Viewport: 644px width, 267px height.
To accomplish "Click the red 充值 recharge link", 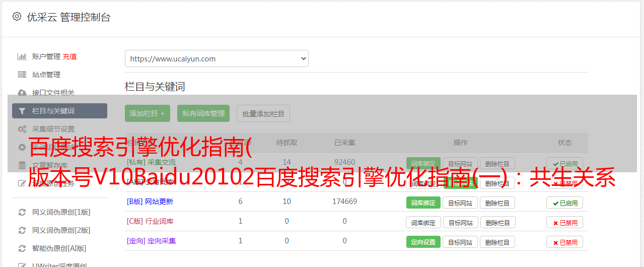I will [x=70, y=56].
